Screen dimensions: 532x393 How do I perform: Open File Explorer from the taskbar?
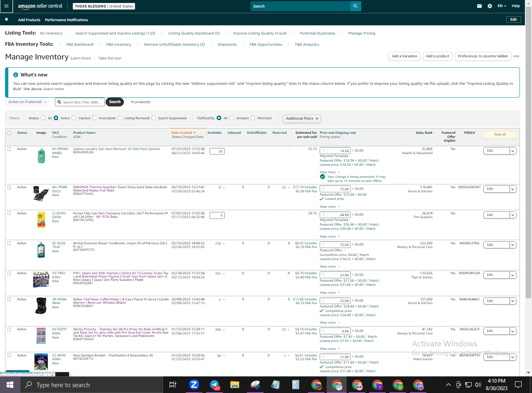[235, 385]
